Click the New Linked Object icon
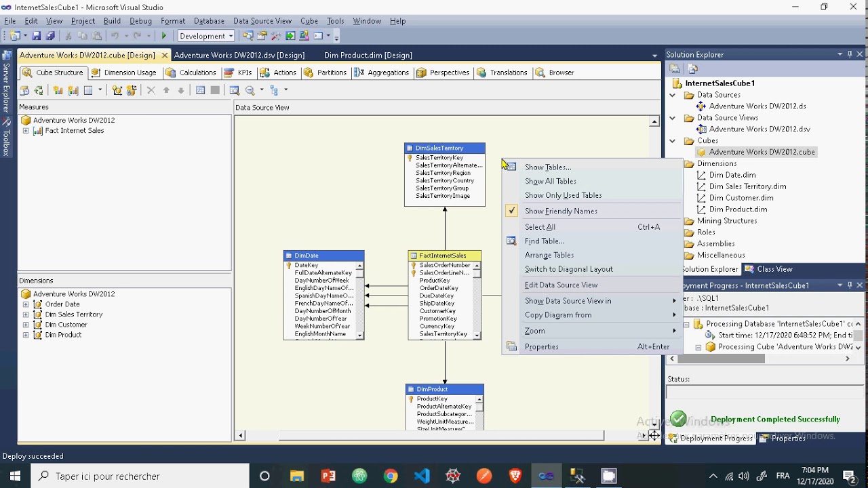 click(x=132, y=90)
